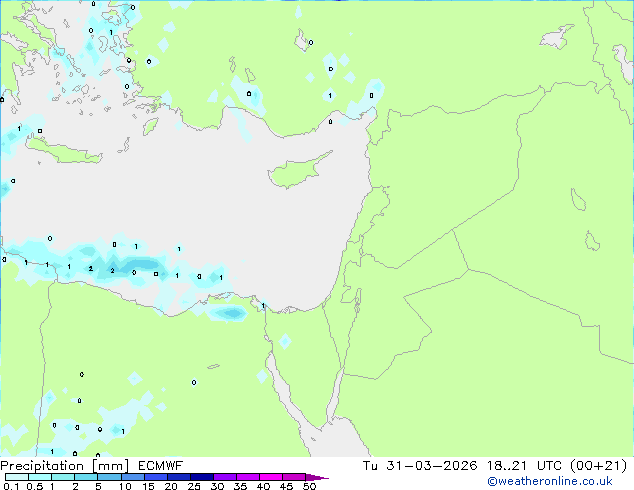Image resolution: width=634 pixels, height=490 pixels.
Task: Pick the 0.5–1 mm legend swatch
Action: [x=40, y=477]
